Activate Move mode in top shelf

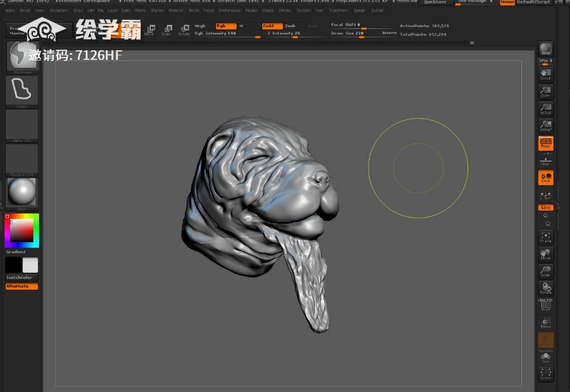click(149, 29)
